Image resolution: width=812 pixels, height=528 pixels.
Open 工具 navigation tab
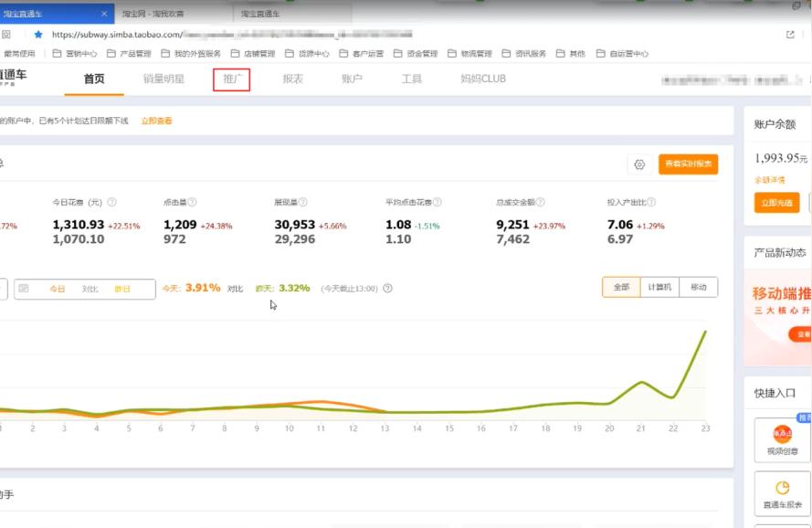click(412, 79)
